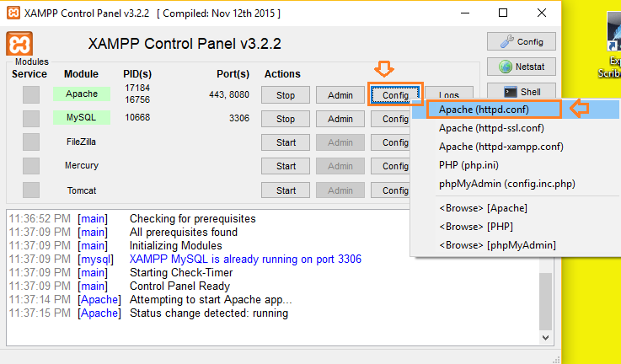
Task: Click the Apache module label
Action: coord(82,94)
